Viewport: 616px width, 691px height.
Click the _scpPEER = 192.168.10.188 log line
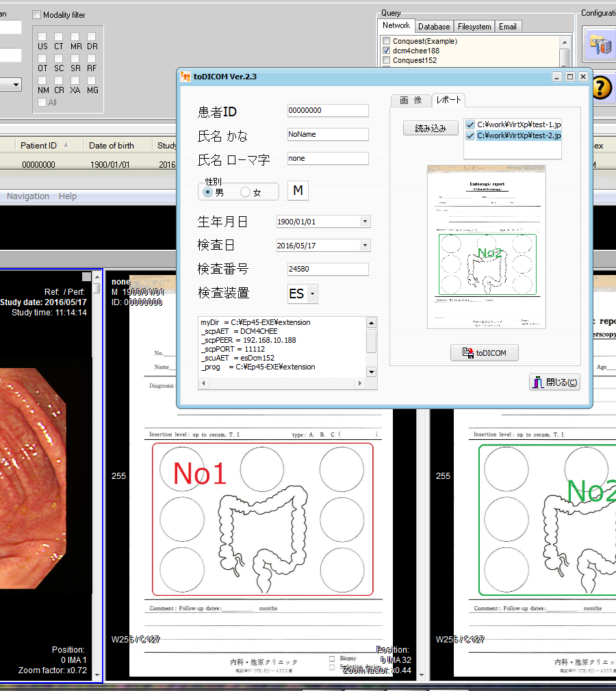(x=248, y=340)
